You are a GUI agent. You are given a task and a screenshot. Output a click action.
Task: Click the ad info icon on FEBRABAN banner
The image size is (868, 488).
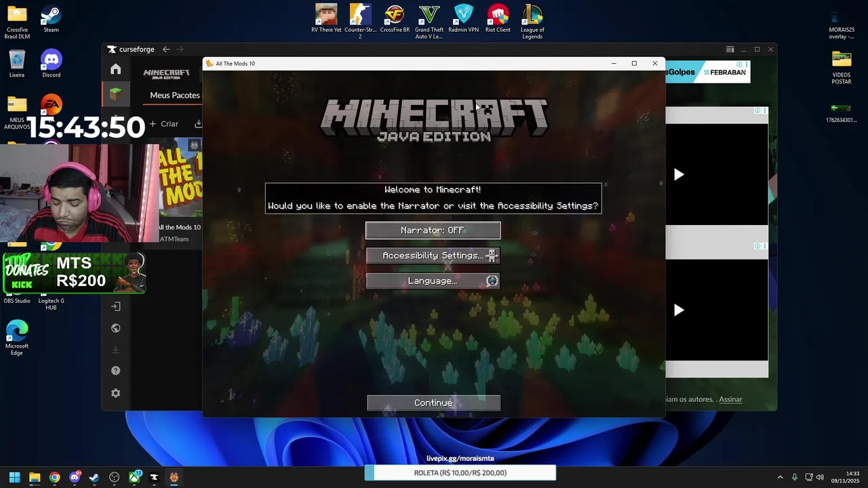click(739, 64)
